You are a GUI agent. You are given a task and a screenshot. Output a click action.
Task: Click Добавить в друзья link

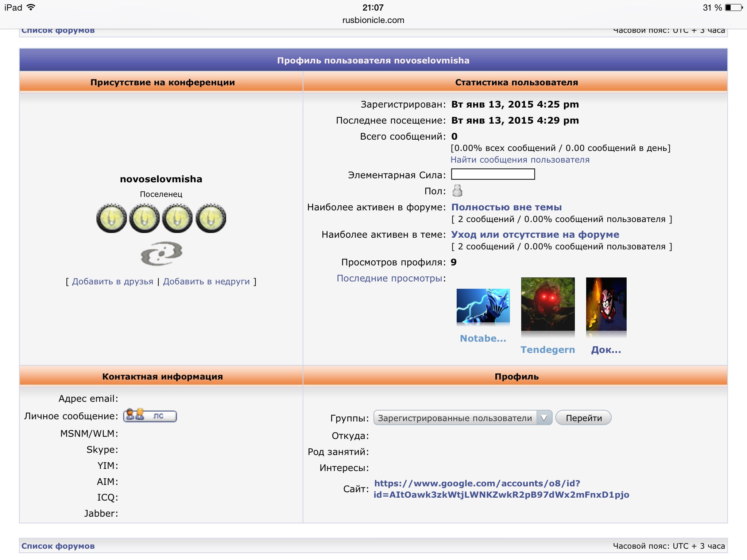click(113, 281)
